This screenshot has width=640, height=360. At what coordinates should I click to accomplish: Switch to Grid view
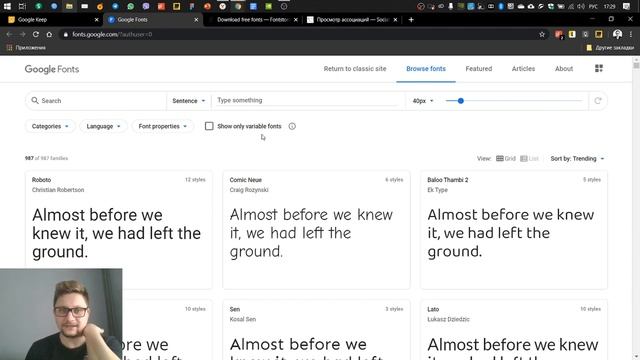pyautogui.click(x=506, y=158)
